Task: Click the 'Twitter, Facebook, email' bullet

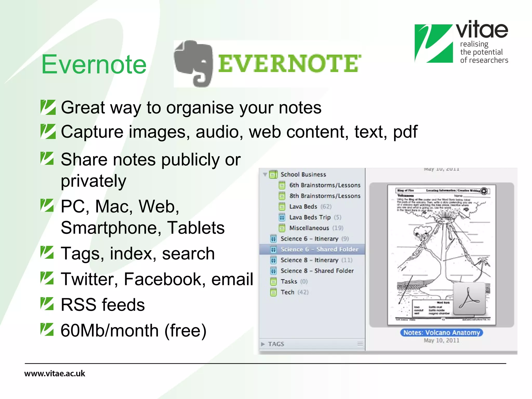Action: (157, 279)
